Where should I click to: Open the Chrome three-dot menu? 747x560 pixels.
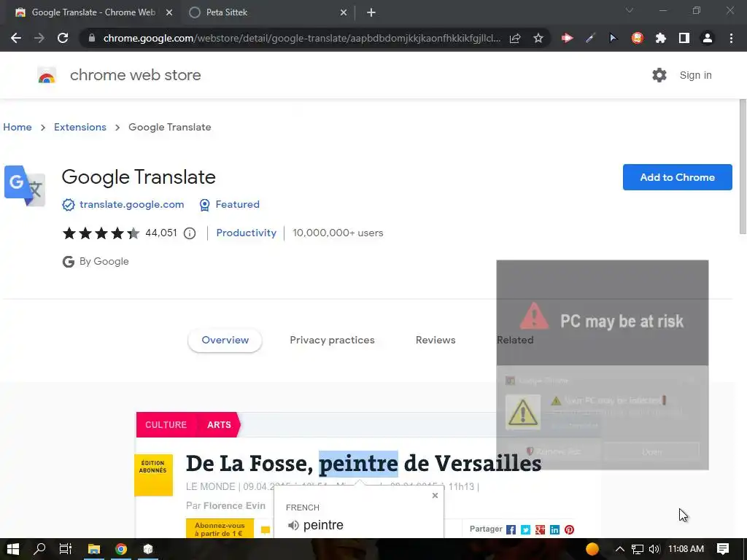pyautogui.click(x=731, y=38)
